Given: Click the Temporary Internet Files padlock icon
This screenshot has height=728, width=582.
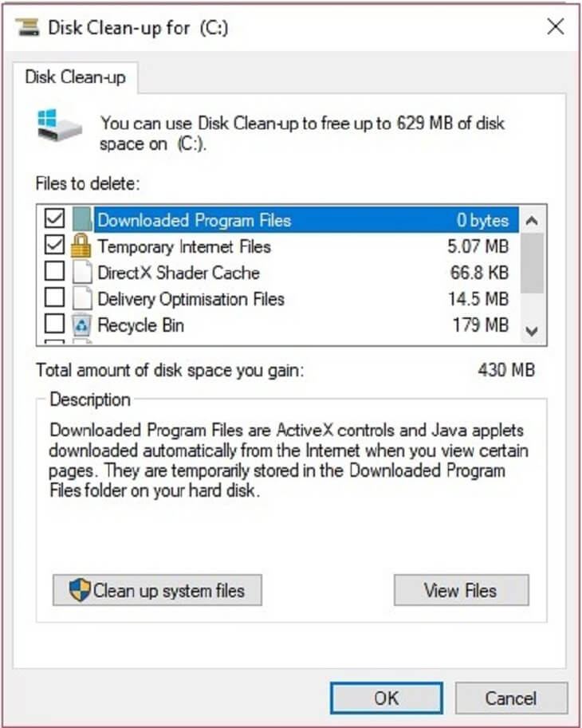Looking at the screenshot, I should click(x=81, y=246).
